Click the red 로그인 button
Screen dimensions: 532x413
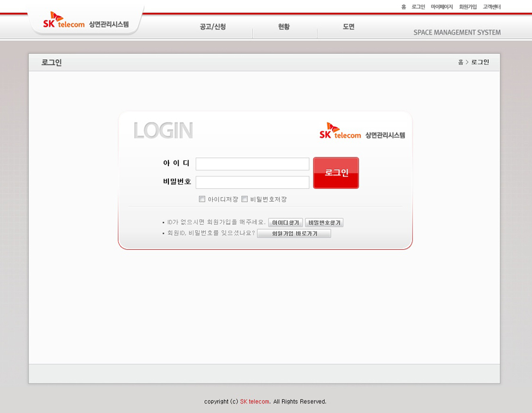336,173
